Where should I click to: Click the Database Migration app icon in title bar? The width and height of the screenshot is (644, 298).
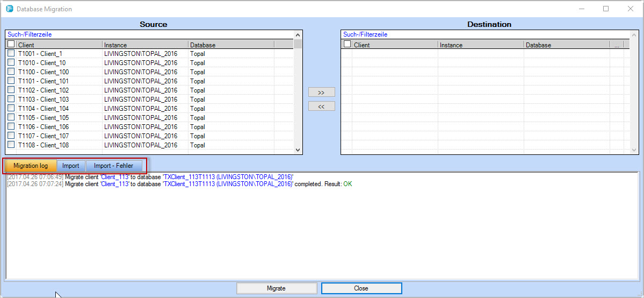click(9, 9)
